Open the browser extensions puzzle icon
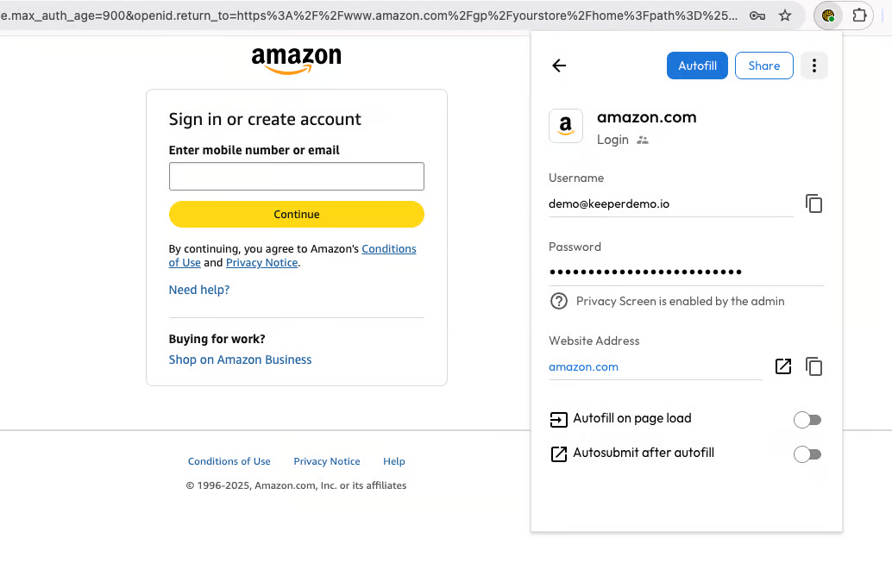The width and height of the screenshot is (892, 588). [x=859, y=16]
